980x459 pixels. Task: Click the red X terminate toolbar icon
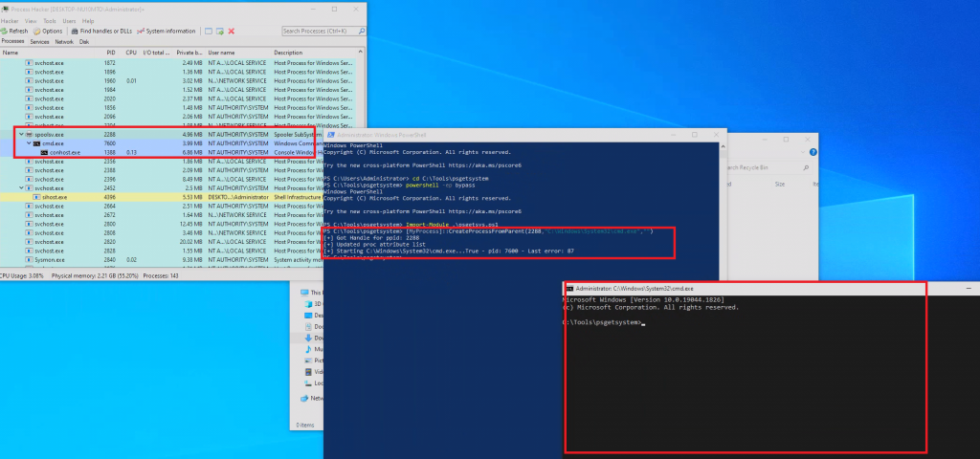[232, 31]
